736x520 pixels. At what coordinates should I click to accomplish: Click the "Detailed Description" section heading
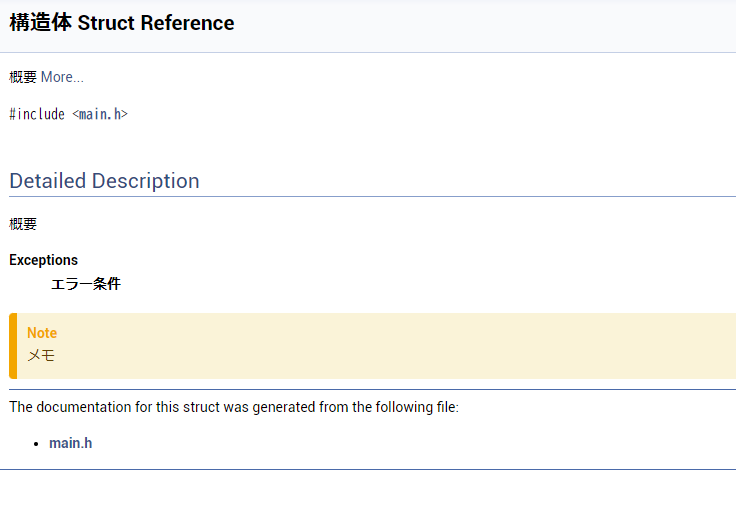coord(104,181)
